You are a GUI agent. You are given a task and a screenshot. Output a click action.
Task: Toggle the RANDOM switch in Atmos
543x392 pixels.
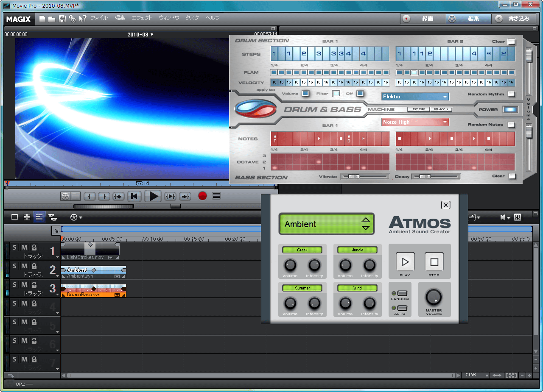(403, 293)
